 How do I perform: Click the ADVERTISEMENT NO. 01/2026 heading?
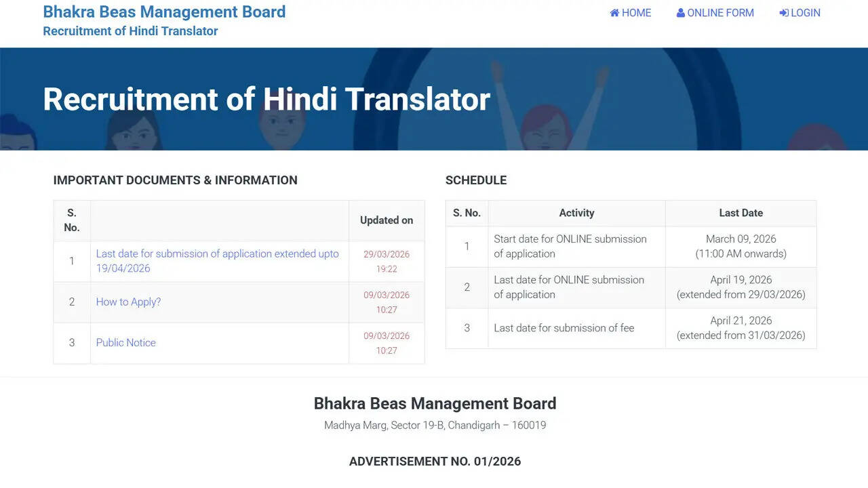[x=435, y=462]
